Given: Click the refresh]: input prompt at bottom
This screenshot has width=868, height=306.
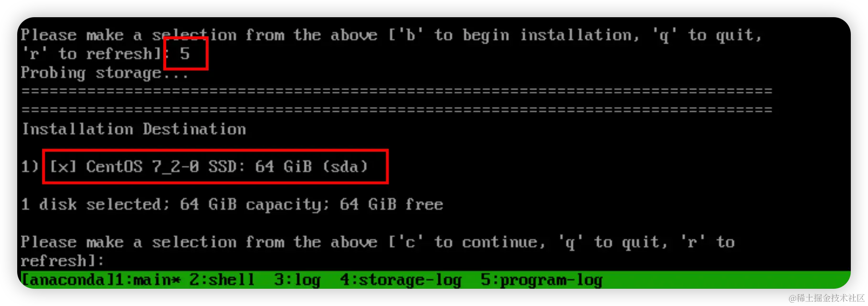Looking at the screenshot, I should click(62, 261).
